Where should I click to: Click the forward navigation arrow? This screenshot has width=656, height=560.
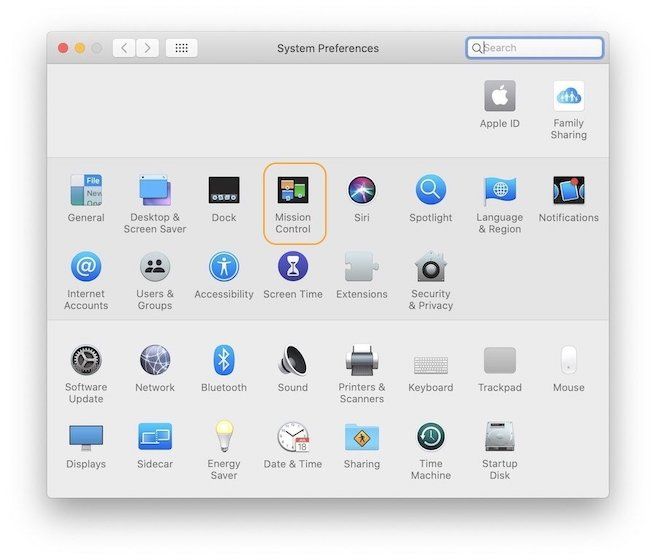pyautogui.click(x=148, y=48)
